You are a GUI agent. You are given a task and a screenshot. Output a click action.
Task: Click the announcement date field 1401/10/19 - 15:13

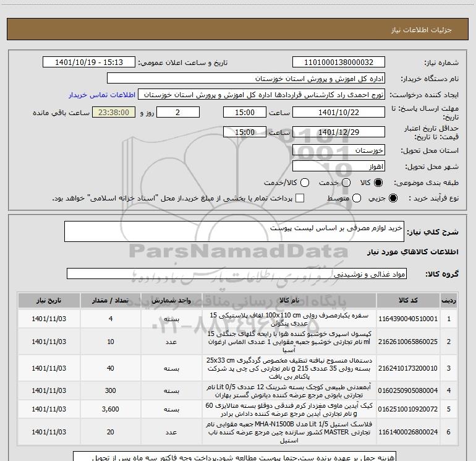coord(89,62)
